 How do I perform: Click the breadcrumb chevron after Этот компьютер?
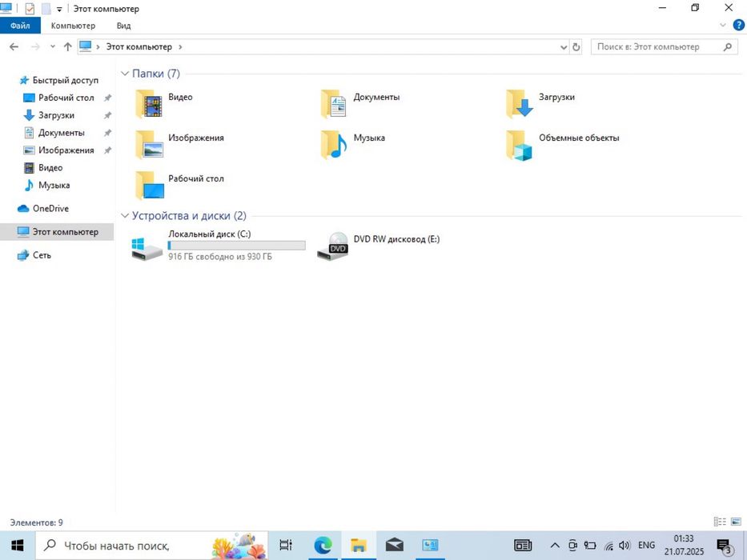pos(180,46)
